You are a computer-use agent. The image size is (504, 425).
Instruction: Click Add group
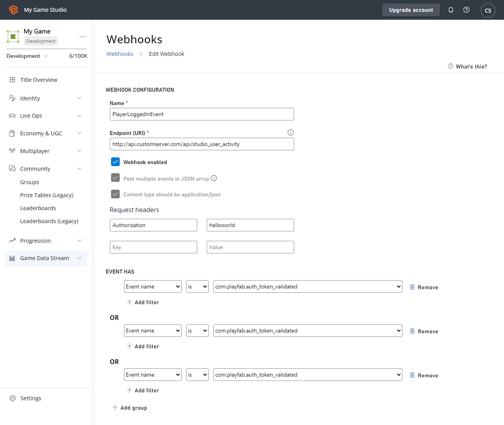pos(130,408)
